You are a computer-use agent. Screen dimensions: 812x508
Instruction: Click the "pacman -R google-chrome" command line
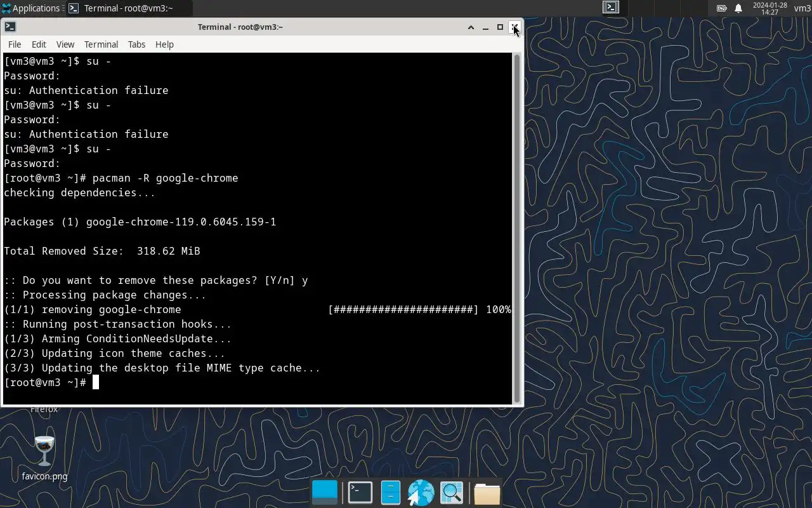click(x=121, y=178)
